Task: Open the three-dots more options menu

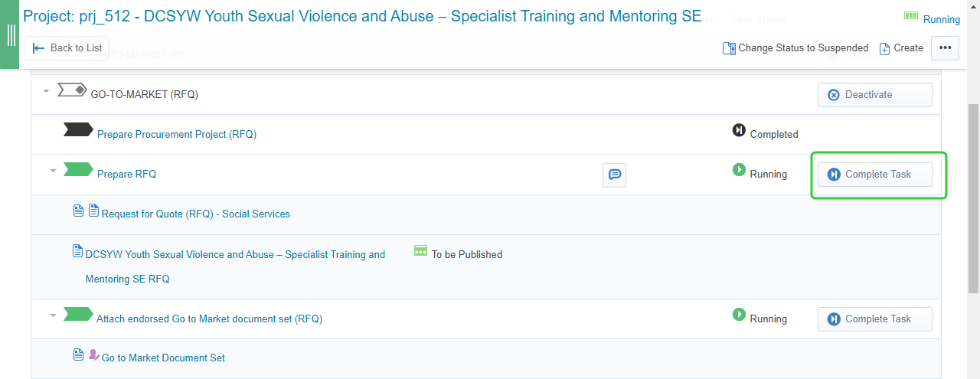Action: 945,47
